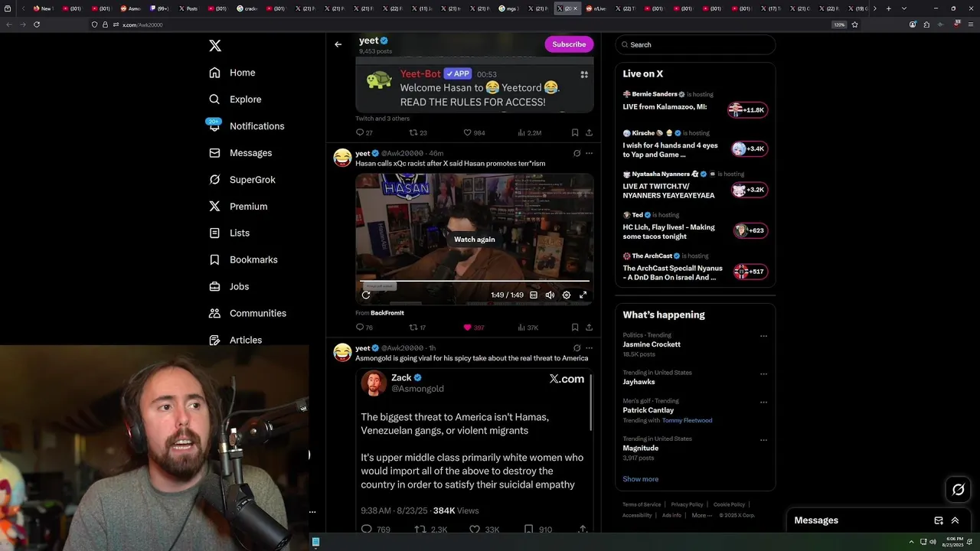Join The ArchCast live with +517

[750, 272]
